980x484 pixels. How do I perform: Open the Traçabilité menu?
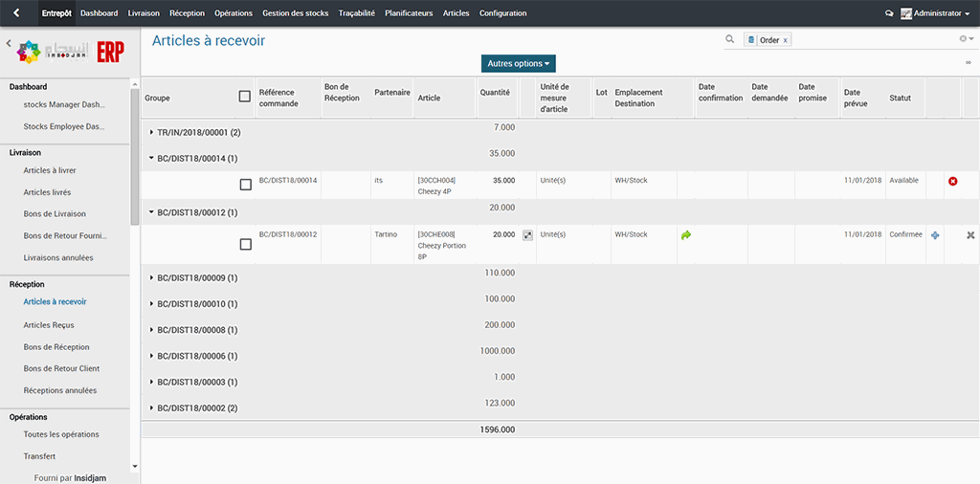pyautogui.click(x=356, y=13)
